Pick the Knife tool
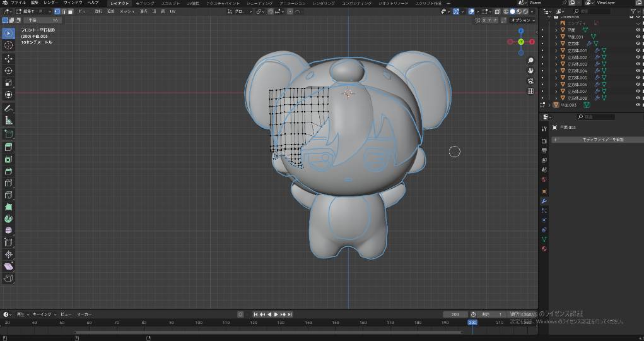The image size is (644, 341). click(9, 194)
